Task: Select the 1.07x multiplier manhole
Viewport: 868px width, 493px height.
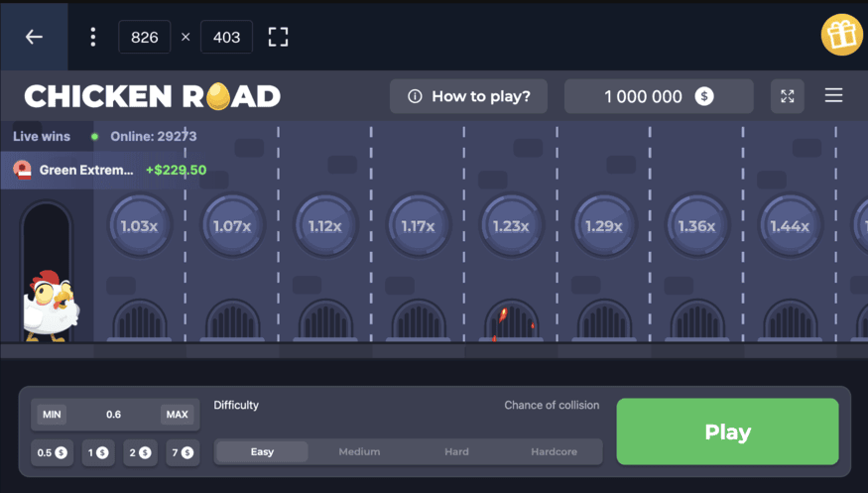Action: coord(232,226)
